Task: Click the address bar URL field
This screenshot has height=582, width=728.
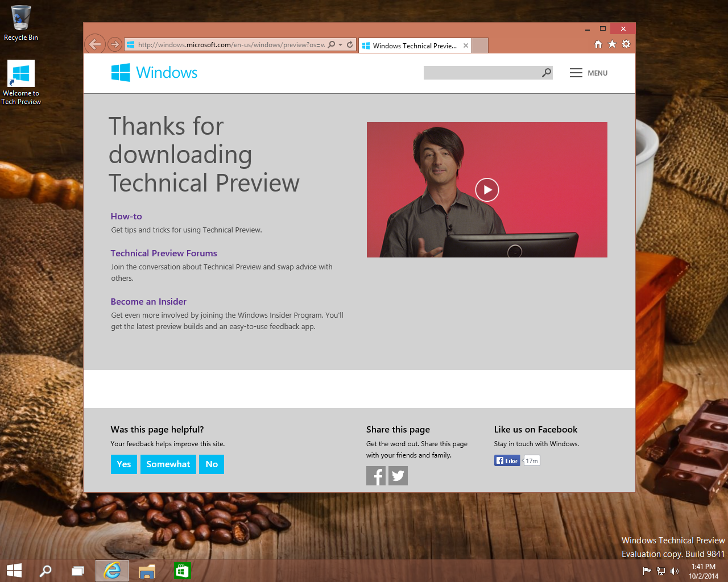Action: [x=231, y=44]
